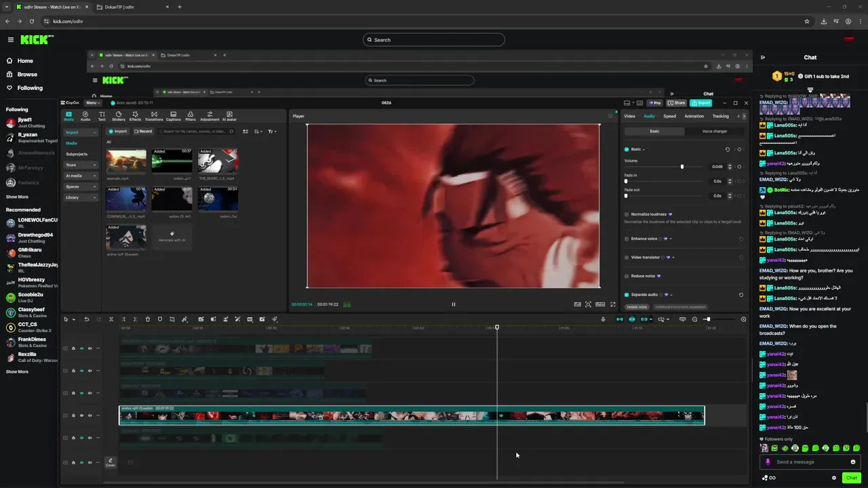Click the Split icon in the timeline toolbar

pyautogui.click(x=111, y=319)
